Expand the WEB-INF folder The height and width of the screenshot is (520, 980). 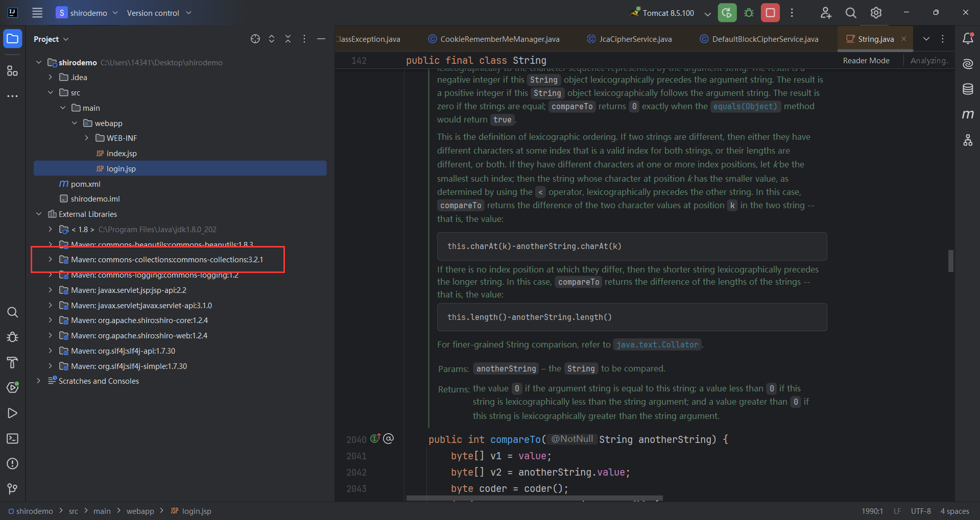pyautogui.click(x=87, y=138)
